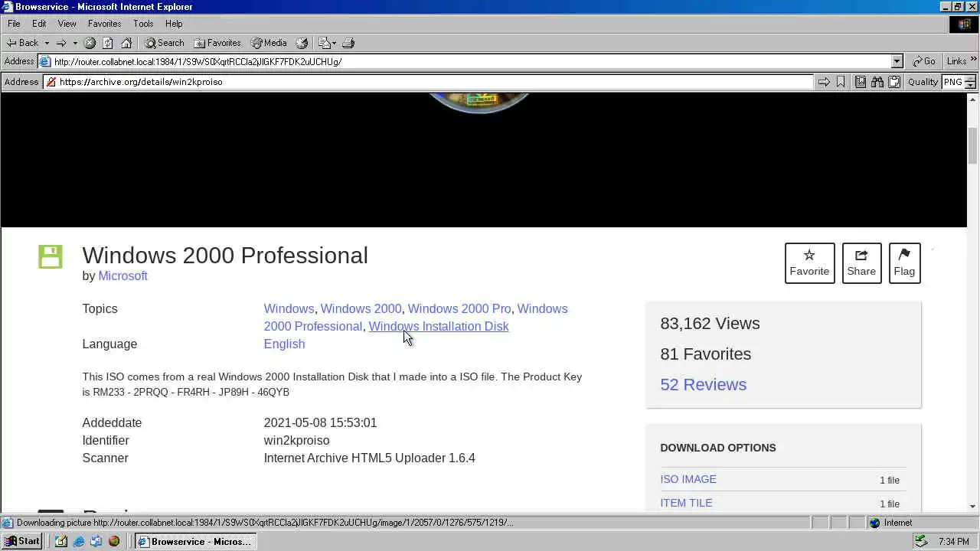The width and height of the screenshot is (980, 551).
Task: Open the Microsoft author link
Action: (x=122, y=275)
